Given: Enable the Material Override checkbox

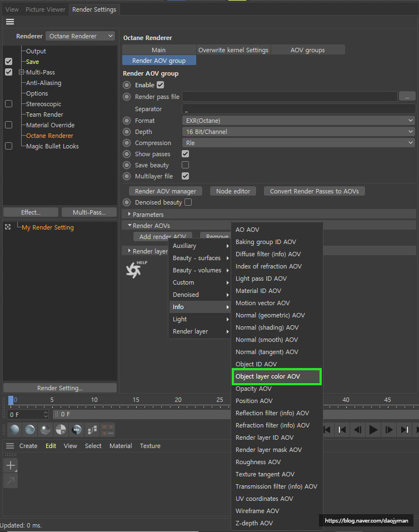Looking at the screenshot, I should [8, 125].
